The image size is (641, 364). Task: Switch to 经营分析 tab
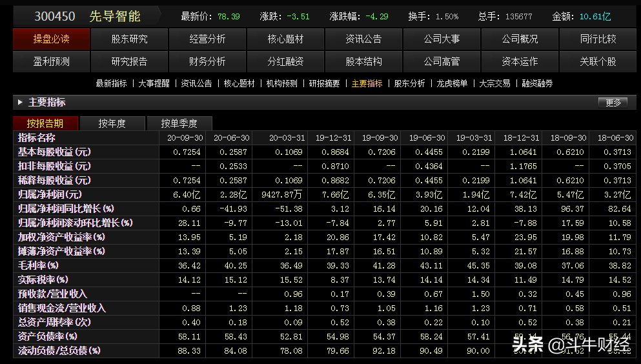[x=207, y=39]
